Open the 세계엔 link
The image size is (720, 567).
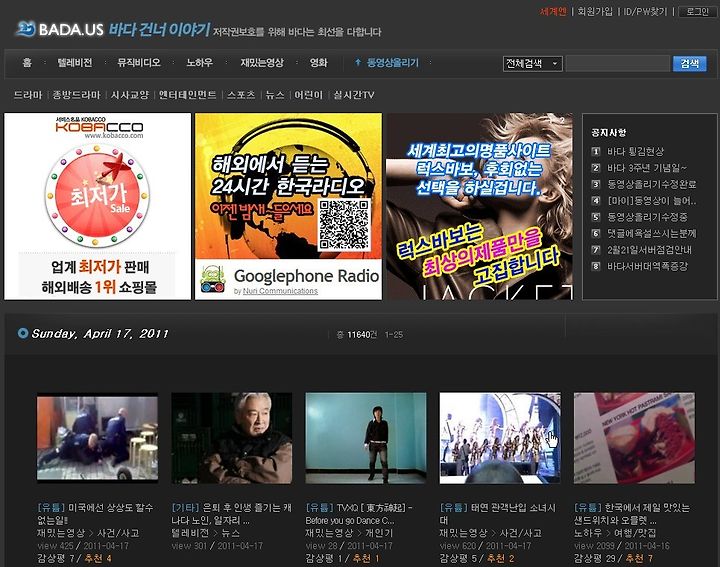click(x=553, y=11)
